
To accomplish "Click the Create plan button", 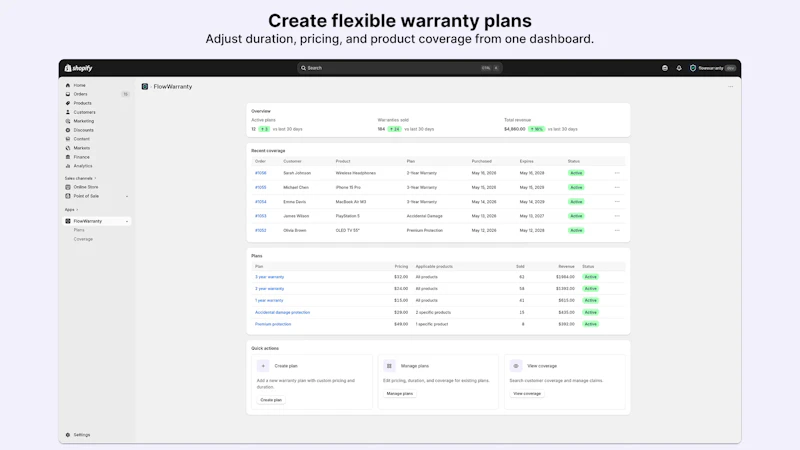I will [x=271, y=400].
